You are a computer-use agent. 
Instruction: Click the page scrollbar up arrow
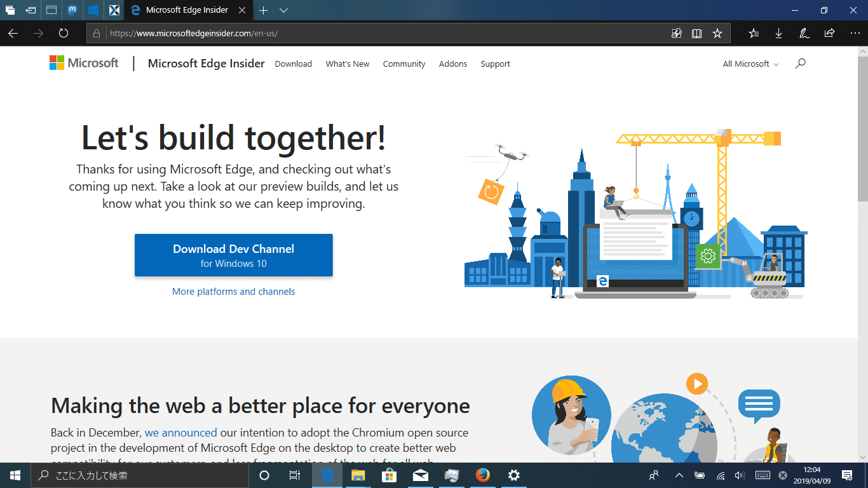coord(862,52)
